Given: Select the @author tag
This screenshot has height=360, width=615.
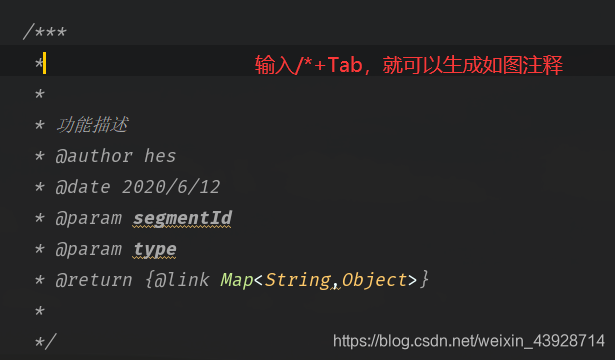Looking at the screenshot, I should [x=94, y=156].
